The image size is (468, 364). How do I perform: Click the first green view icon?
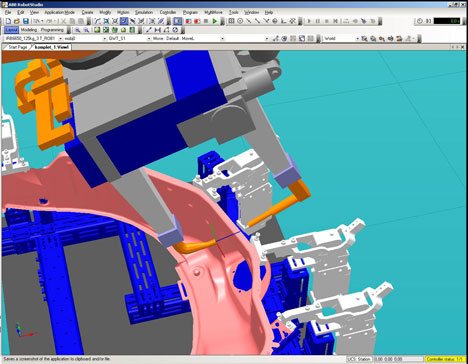click(97, 30)
